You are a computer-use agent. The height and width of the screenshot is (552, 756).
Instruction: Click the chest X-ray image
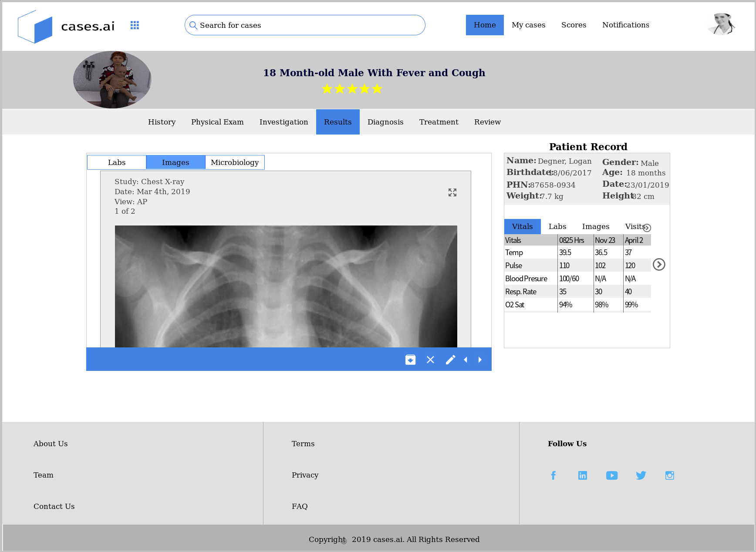[x=286, y=286]
